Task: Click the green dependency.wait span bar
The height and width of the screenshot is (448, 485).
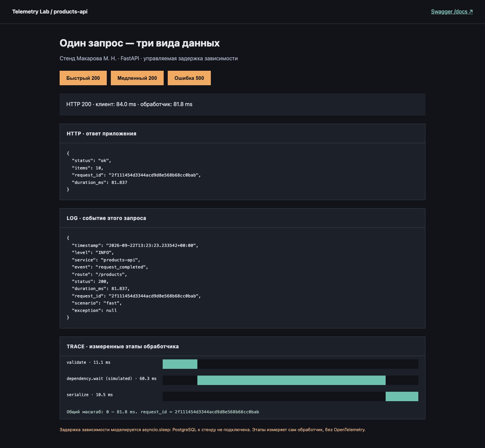Action: 291,380
